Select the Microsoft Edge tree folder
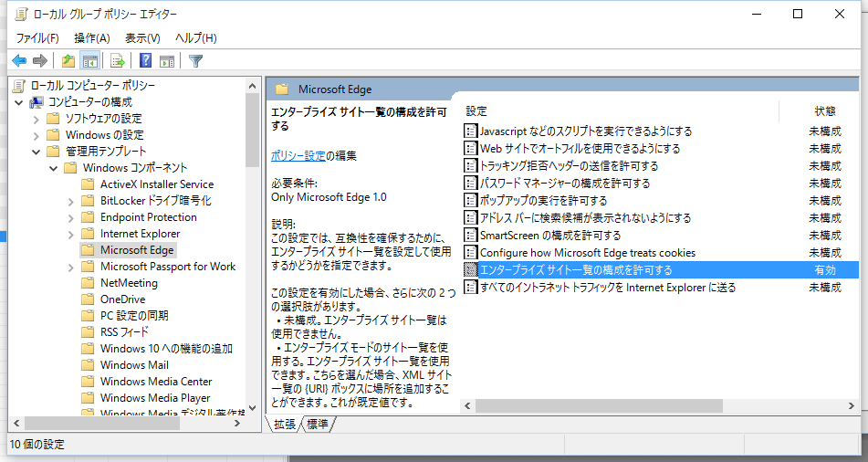The width and height of the screenshot is (868, 462). tap(137, 250)
